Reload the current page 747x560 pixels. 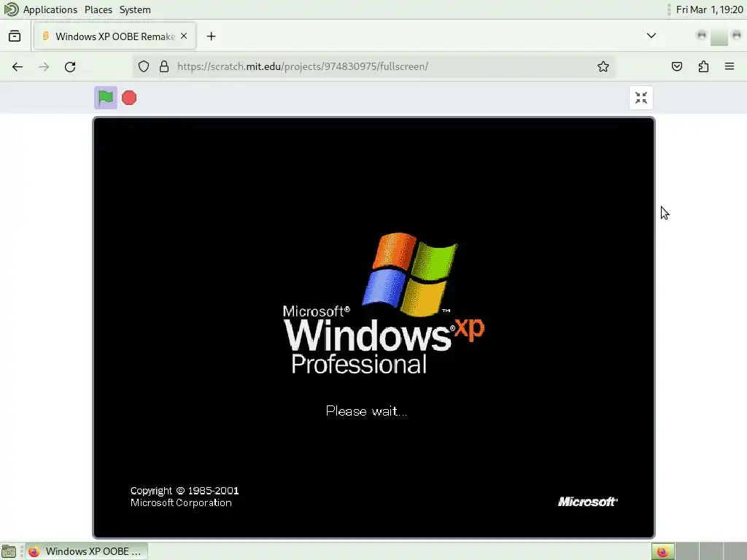tap(70, 66)
